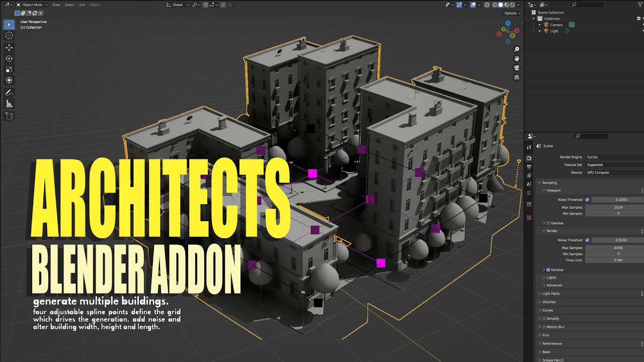
Task: Toggle Viewport Noise Threshold checkbox
Action: click(587, 200)
